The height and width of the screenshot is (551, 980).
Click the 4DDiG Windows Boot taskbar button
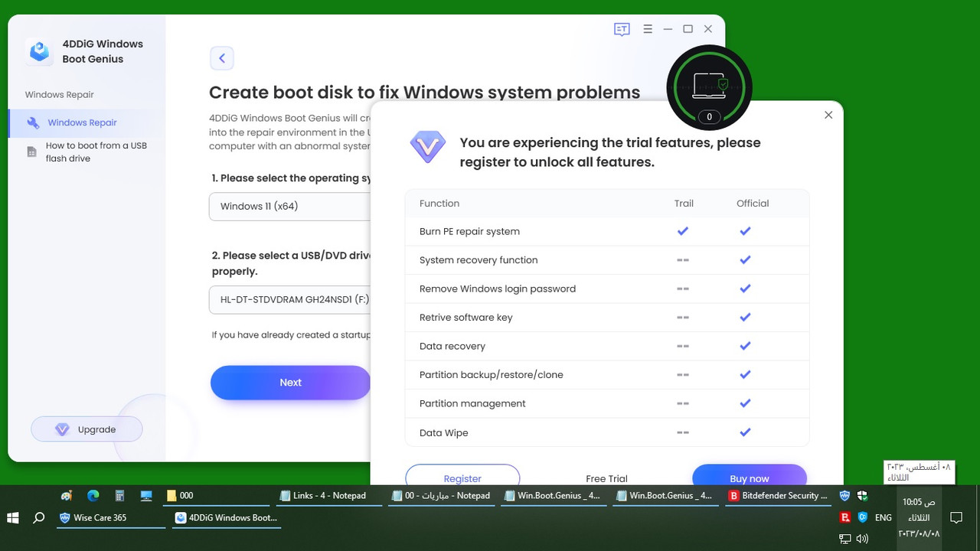tap(225, 518)
